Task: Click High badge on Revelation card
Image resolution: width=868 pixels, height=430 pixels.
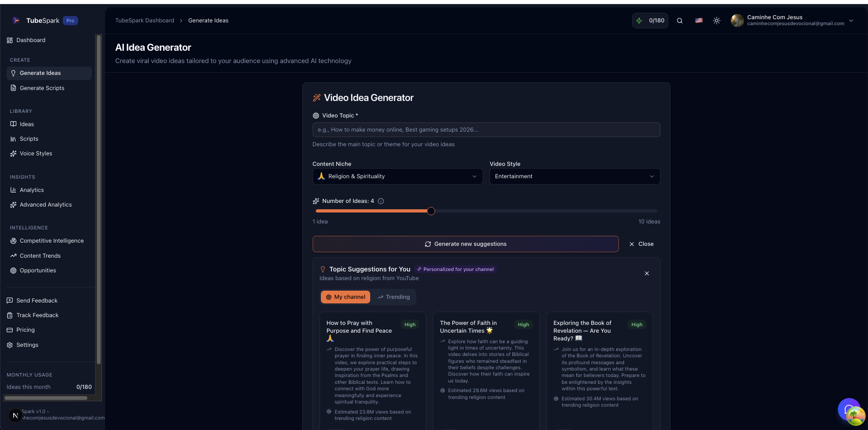Action: tap(637, 324)
